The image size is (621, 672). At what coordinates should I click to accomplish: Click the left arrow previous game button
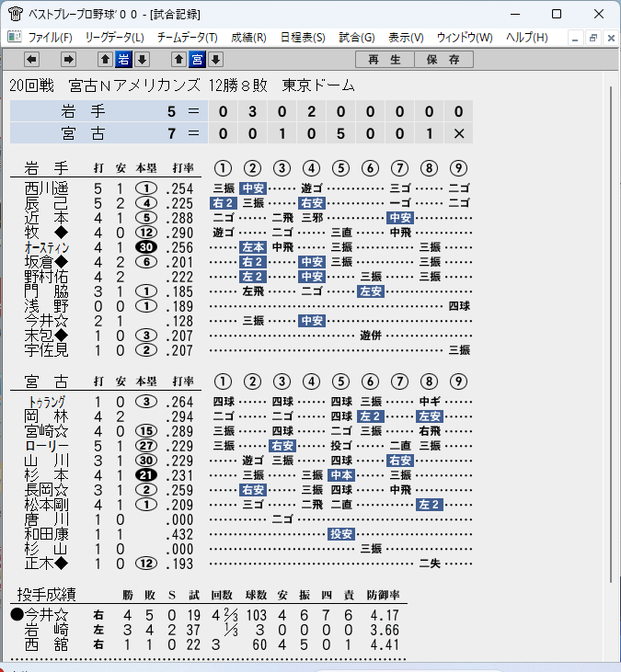(31, 59)
